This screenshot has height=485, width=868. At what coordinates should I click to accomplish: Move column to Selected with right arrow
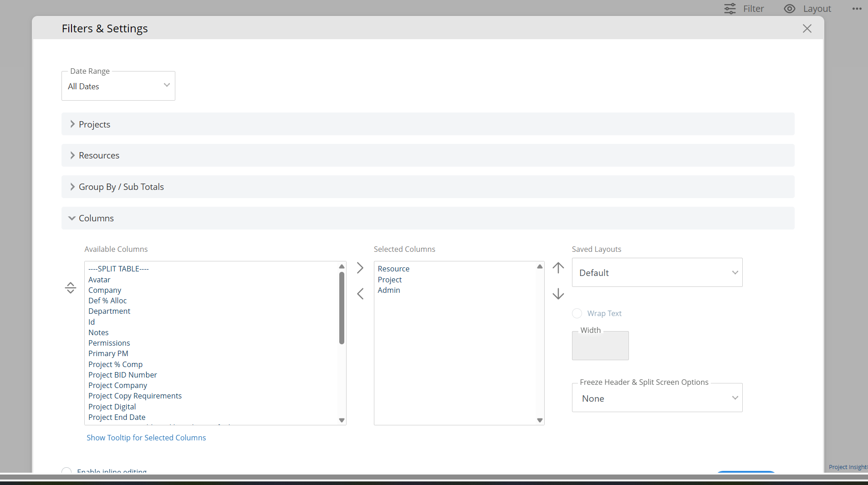(360, 268)
